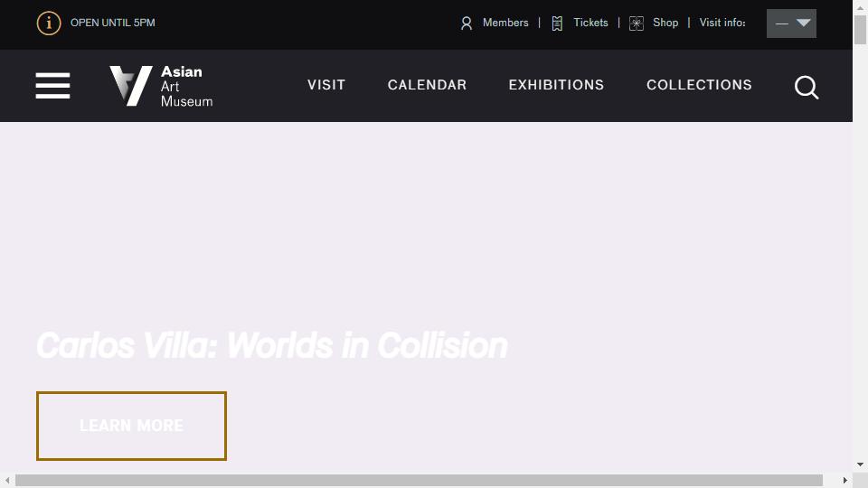Click the info circle icon
Viewport: 868px width, 488px height.
coord(49,23)
